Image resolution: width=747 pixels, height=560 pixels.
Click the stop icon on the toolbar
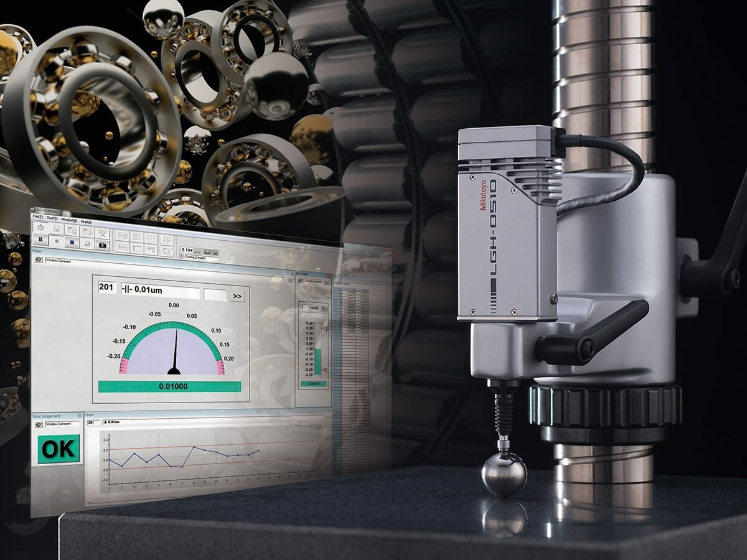tap(72, 243)
